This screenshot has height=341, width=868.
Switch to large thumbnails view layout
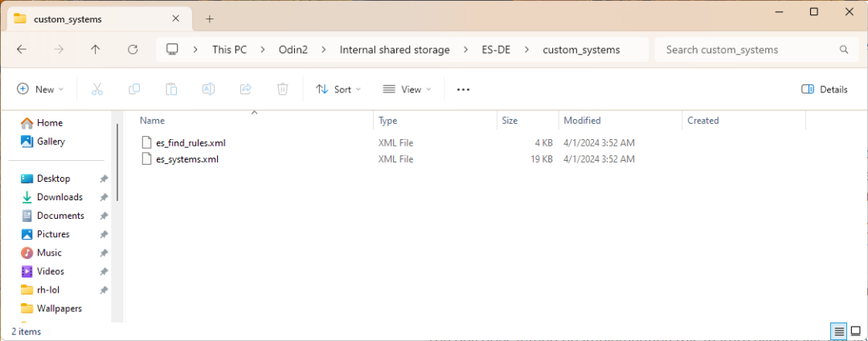(x=855, y=331)
